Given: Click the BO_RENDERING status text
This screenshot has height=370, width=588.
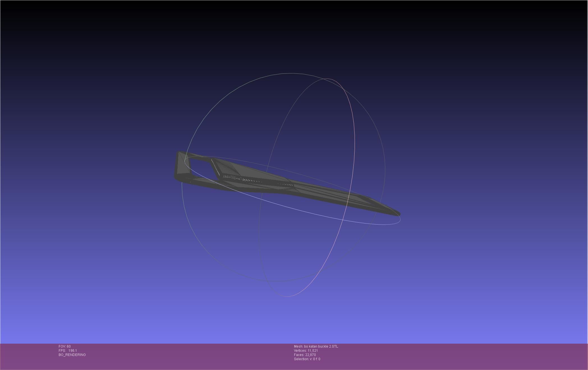Looking at the screenshot, I should pyautogui.click(x=72, y=355).
